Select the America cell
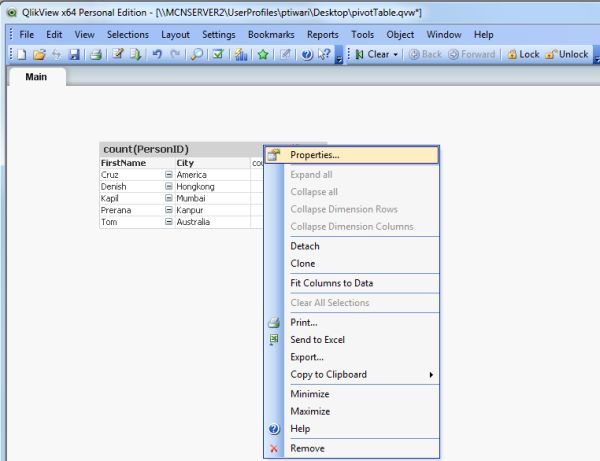This screenshot has width=600, height=461. click(213, 175)
